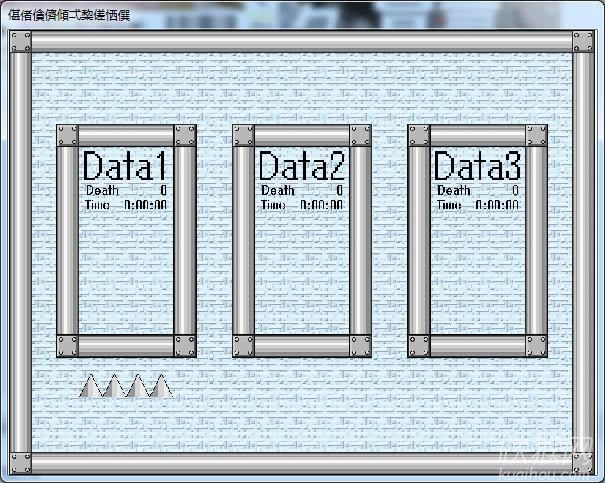Click the outer frame's top-right corner bolt plate

584,41
